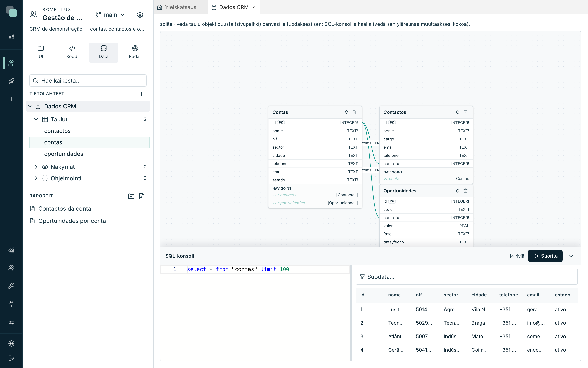
Task: Collapse the Dados CRM data source
Action: click(x=30, y=106)
